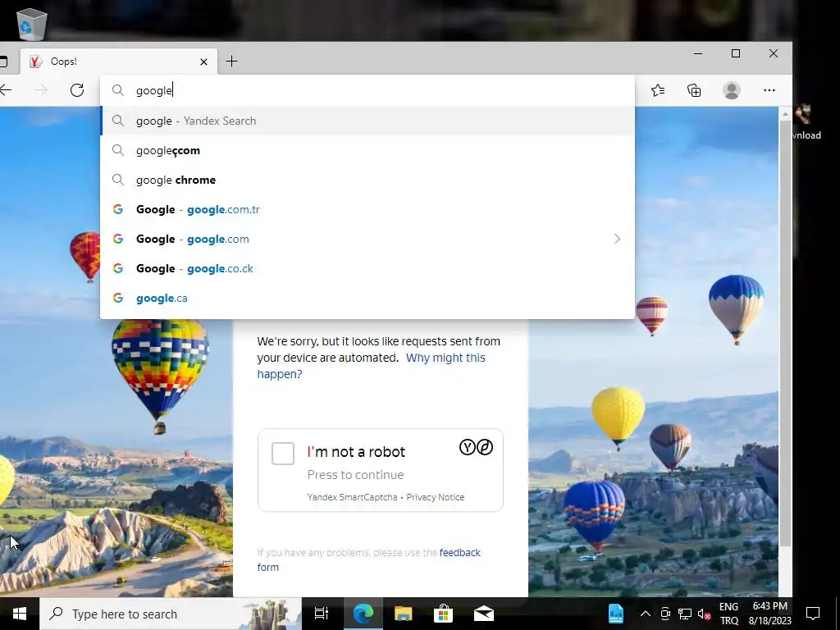This screenshot has height=630, width=840.
Task: Check the 'I'm not a robot' checkbox
Action: point(283,454)
